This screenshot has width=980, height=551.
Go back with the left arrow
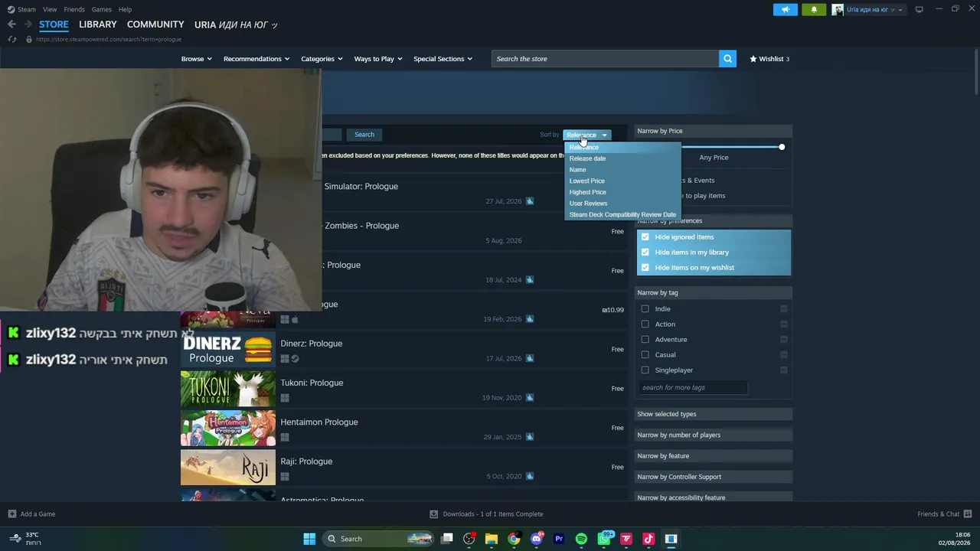point(11,24)
